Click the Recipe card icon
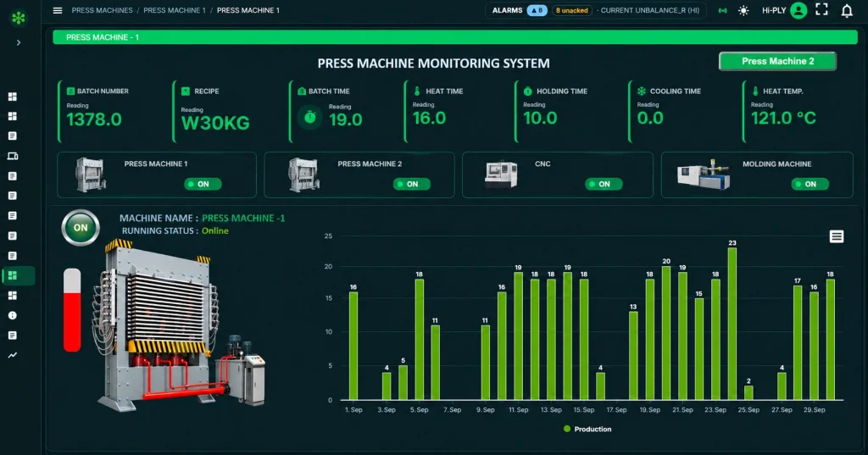The width and height of the screenshot is (868, 455). coord(186,91)
